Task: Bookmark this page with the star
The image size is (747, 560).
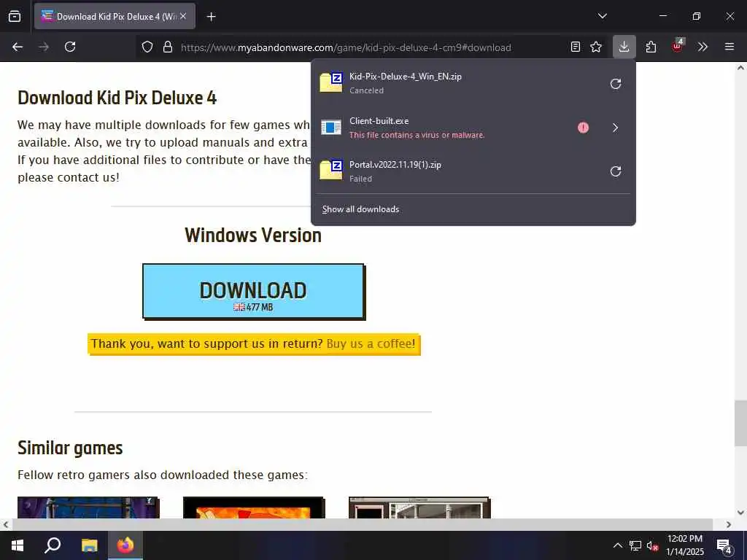Action: click(x=596, y=47)
